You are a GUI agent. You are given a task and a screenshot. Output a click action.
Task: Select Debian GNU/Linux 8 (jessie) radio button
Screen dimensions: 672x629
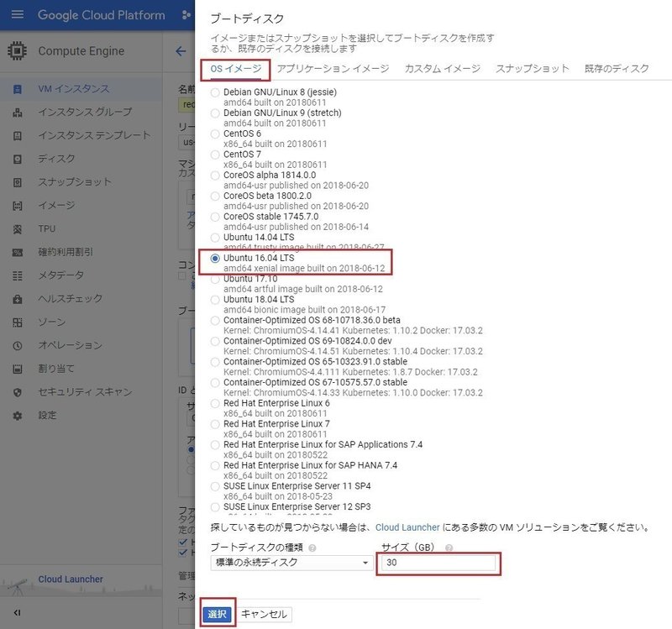[x=215, y=92]
